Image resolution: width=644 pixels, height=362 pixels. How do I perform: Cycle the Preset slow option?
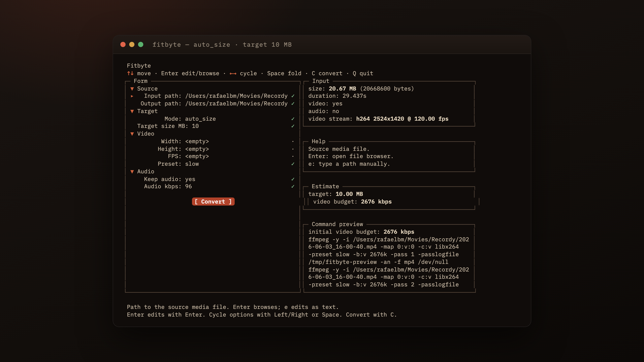213,164
